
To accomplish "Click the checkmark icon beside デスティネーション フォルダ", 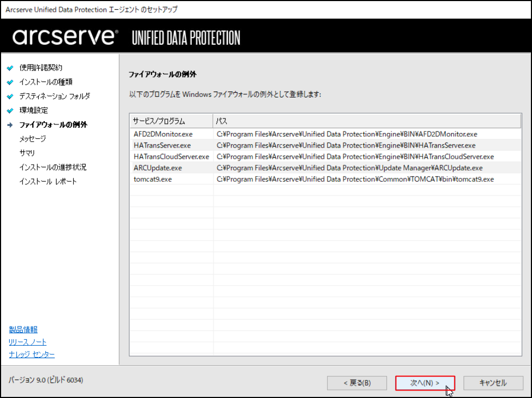I will (x=10, y=96).
